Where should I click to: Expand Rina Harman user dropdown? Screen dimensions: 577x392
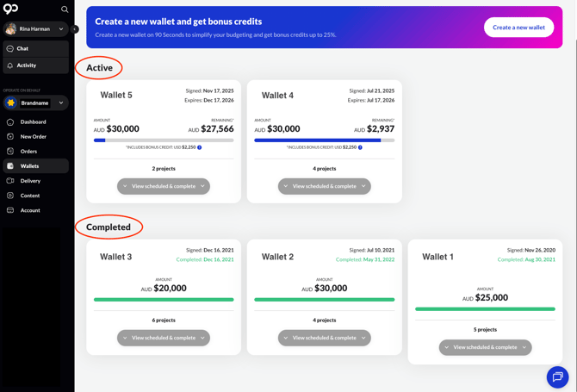coord(61,29)
